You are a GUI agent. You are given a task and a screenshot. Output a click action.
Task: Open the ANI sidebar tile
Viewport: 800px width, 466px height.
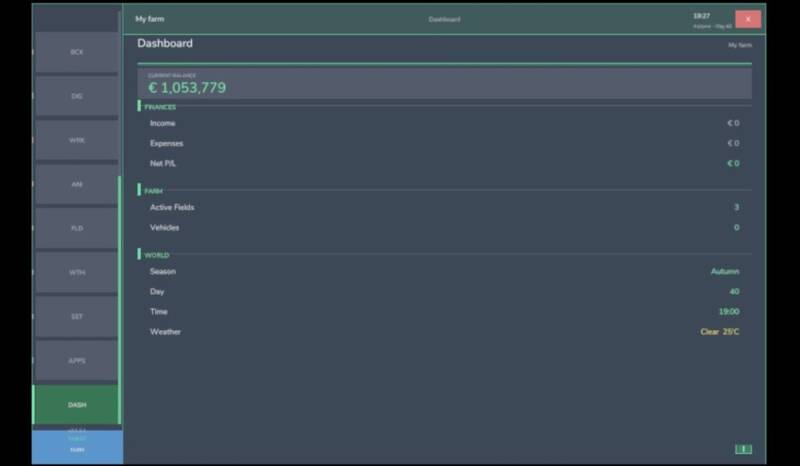(77, 184)
